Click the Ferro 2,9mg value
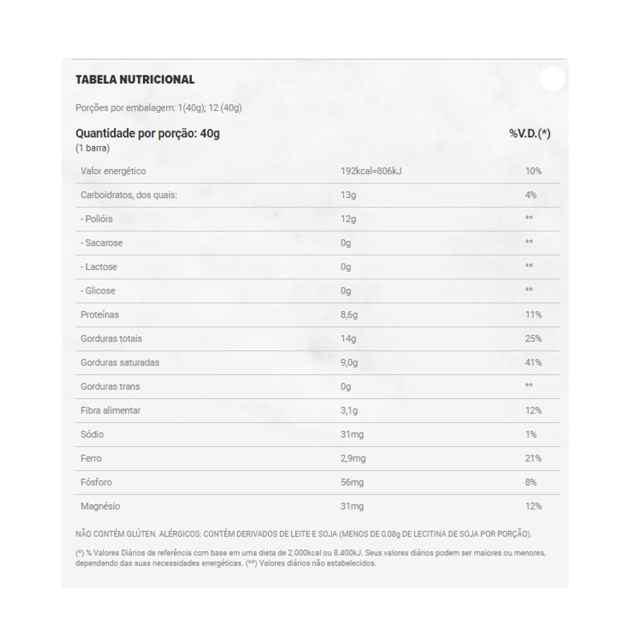The image size is (644, 644). pyautogui.click(x=353, y=459)
